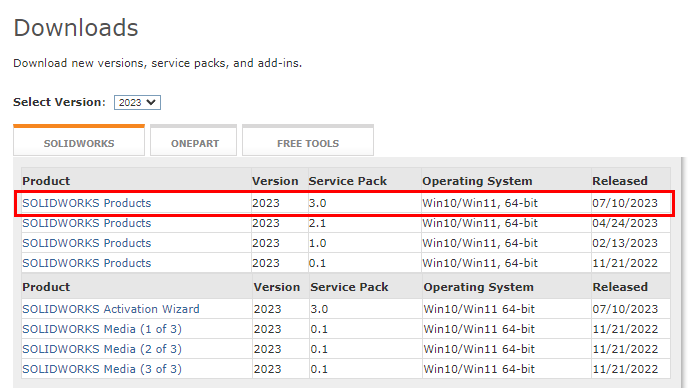Click the Version header in first table

[275, 181]
